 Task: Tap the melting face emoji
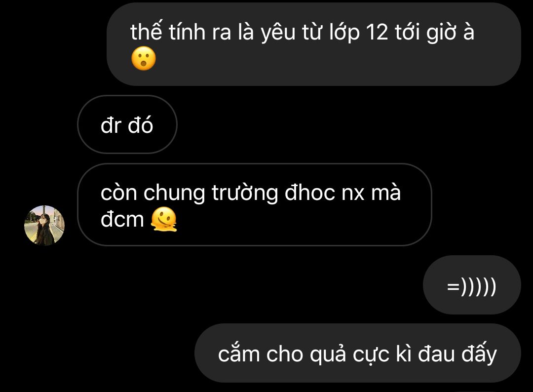pyautogui.click(x=164, y=219)
